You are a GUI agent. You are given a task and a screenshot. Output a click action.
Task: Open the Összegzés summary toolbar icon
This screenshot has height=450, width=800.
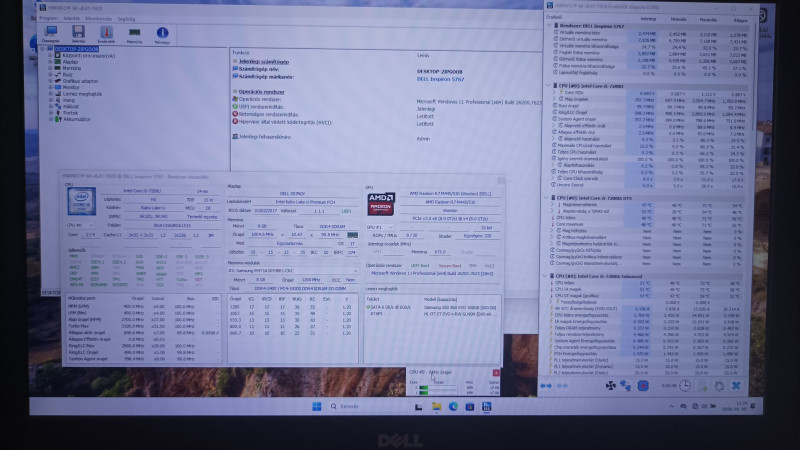pyautogui.click(x=51, y=34)
